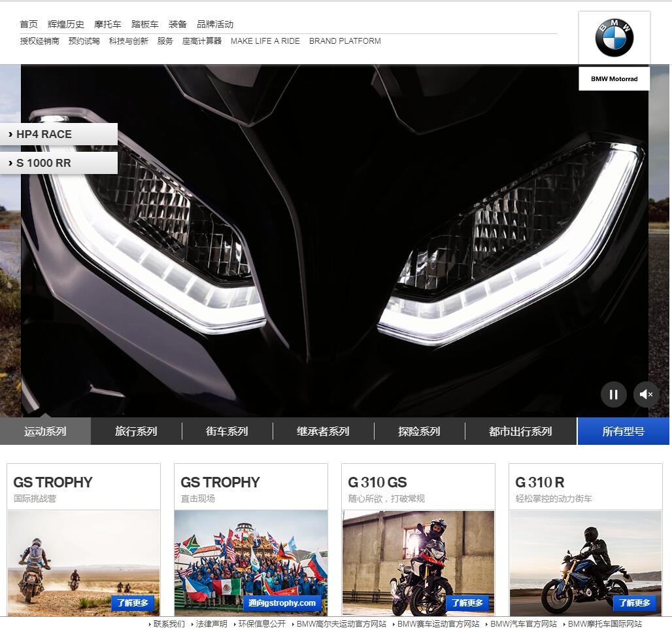Click 了解更多 on G 310 GS card
672x630 pixels.
pyautogui.click(x=467, y=603)
